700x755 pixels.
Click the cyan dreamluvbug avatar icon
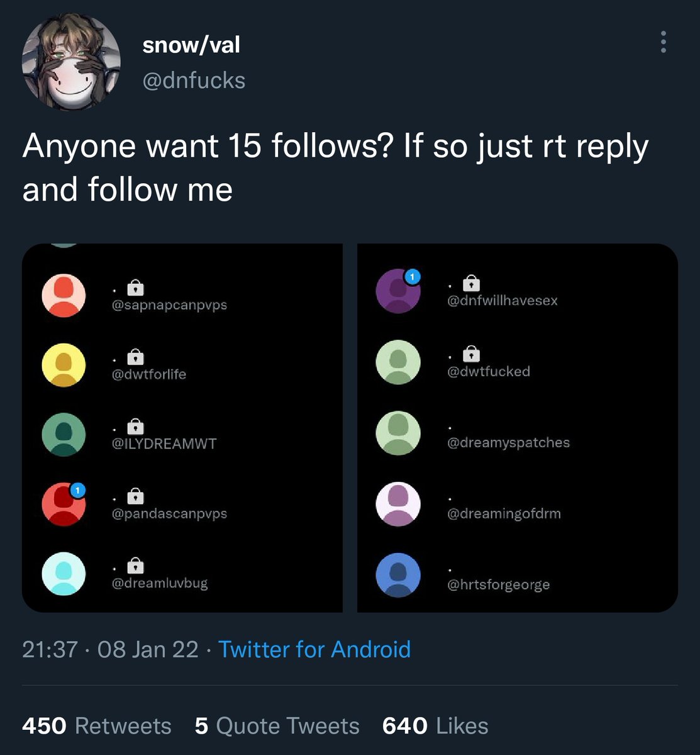64,574
